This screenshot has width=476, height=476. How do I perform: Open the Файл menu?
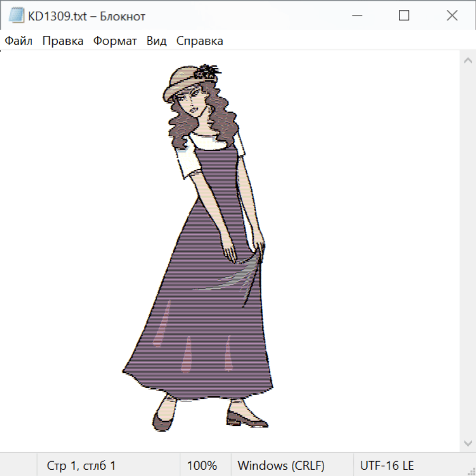click(19, 41)
